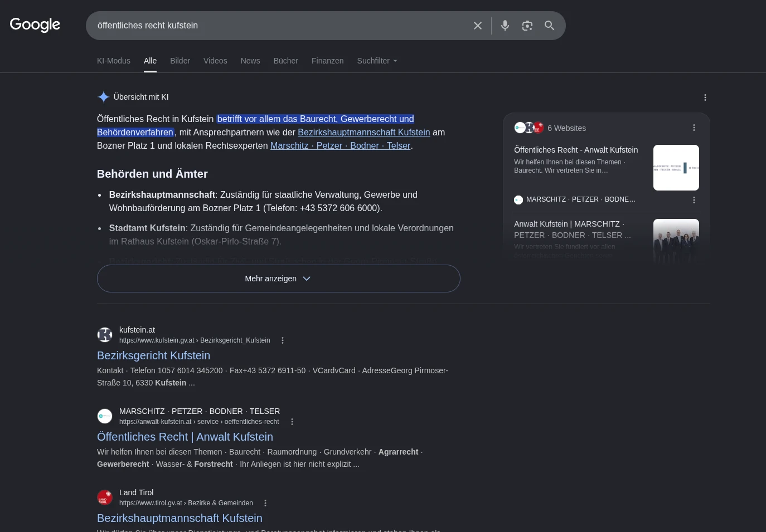Viewport: 766px width, 532px height.
Task: Open the 6 Websites panel three-dot menu
Action: [694, 128]
